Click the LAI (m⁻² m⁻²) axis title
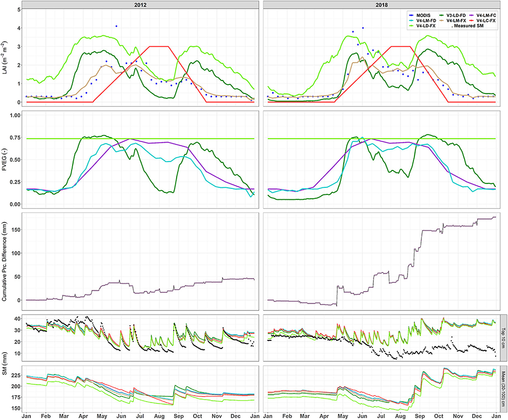Screen dimensions: 508x420 [4, 58]
